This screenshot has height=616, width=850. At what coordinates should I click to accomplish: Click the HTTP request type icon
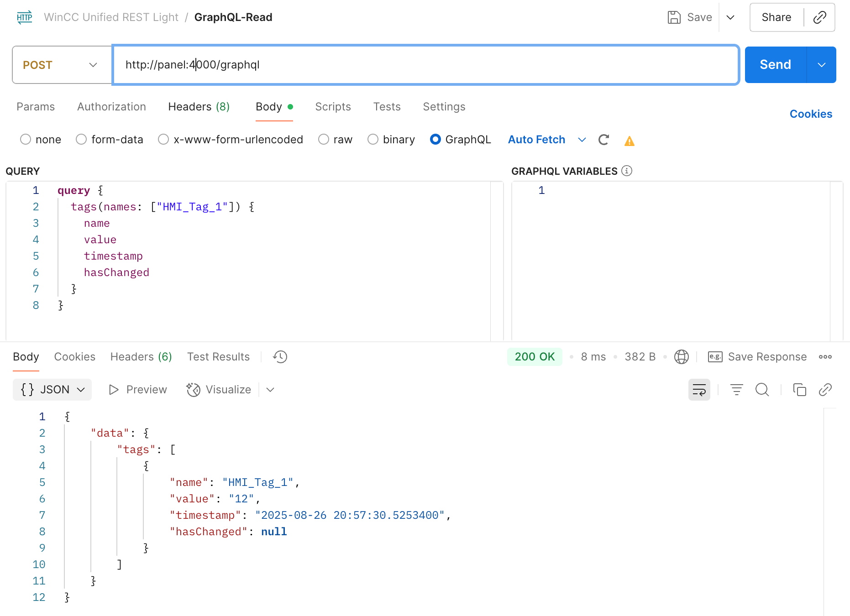coord(25,17)
